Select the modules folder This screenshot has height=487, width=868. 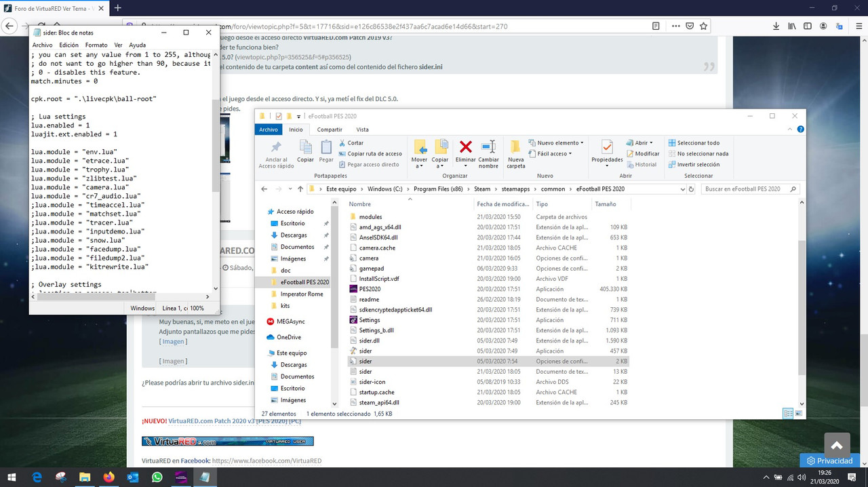pyautogui.click(x=370, y=217)
